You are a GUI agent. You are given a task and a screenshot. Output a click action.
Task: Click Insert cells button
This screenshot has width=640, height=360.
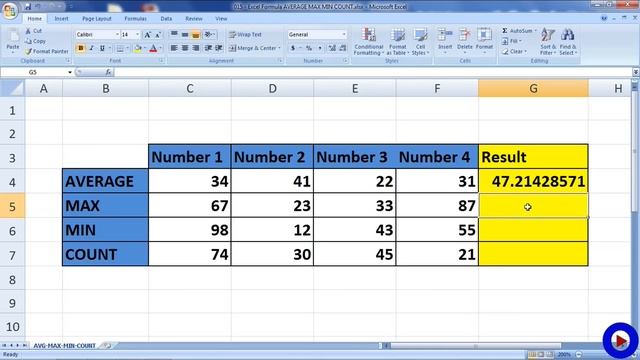(x=445, y=41)
